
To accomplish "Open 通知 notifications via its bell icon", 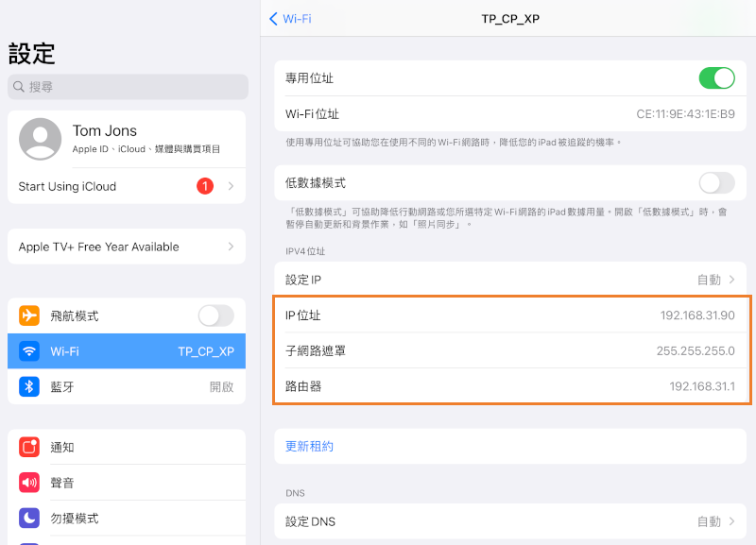I will pyautogui.click(x=27, y=447).
